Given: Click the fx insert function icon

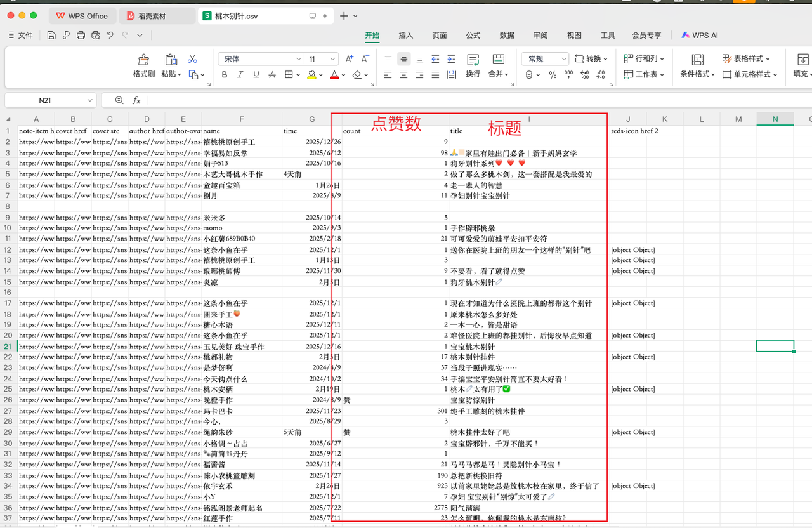Looking at the screenshot, I should pos(136,100).
